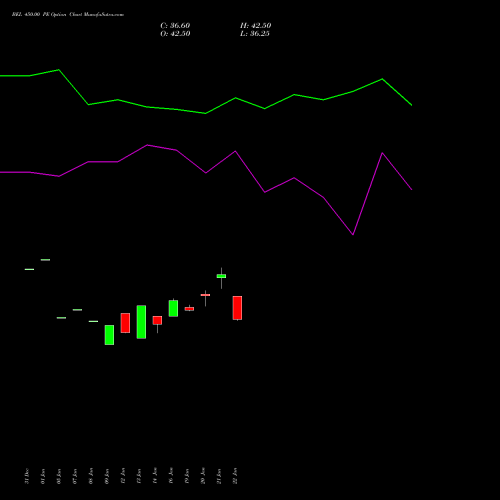The image size is (500, 500).
Task: Select the 09 Jan date label
Action: [107, 476]
